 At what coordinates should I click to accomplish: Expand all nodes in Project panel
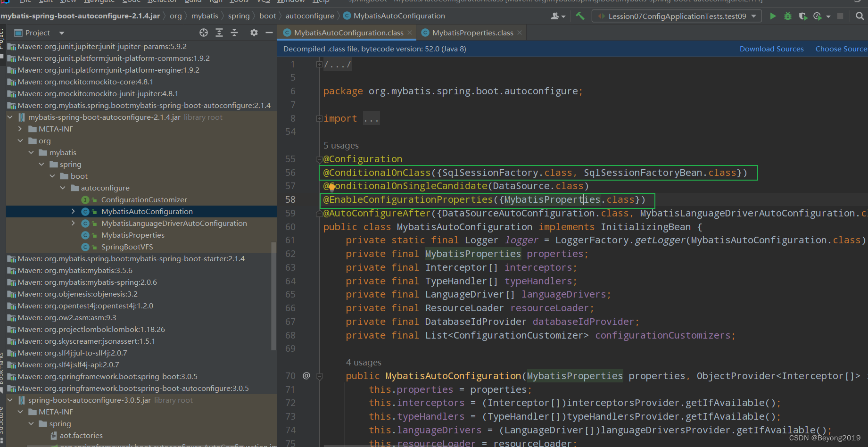click(219, 33)
